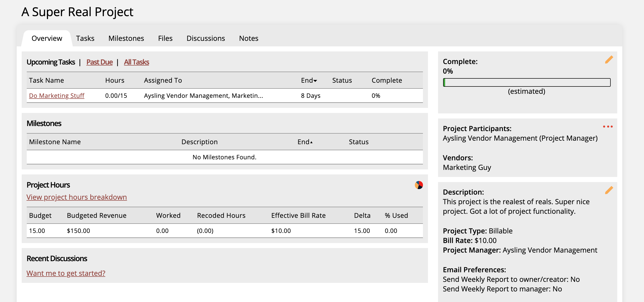The image size is (644, 302).
Task: Click the 'No Milestones Found.' row
Action: 225,157
